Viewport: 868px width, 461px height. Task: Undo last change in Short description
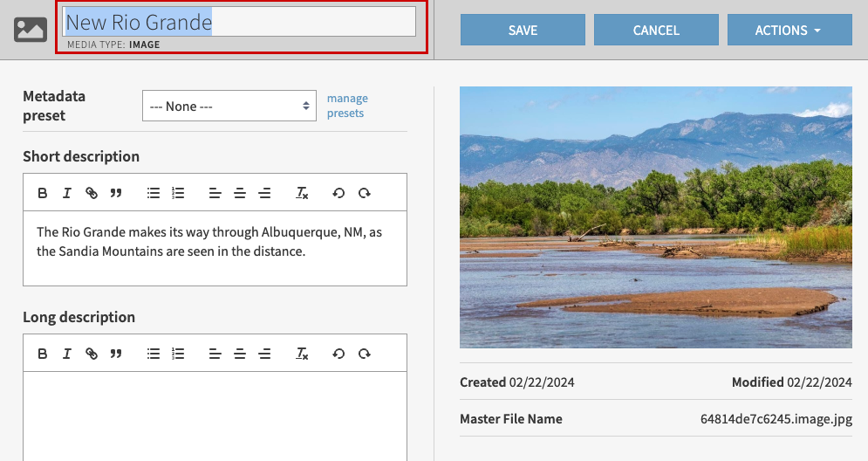coord(338,193)
